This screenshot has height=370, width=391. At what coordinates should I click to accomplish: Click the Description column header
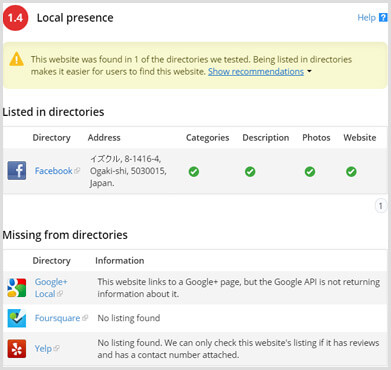[x=266, y=138]
